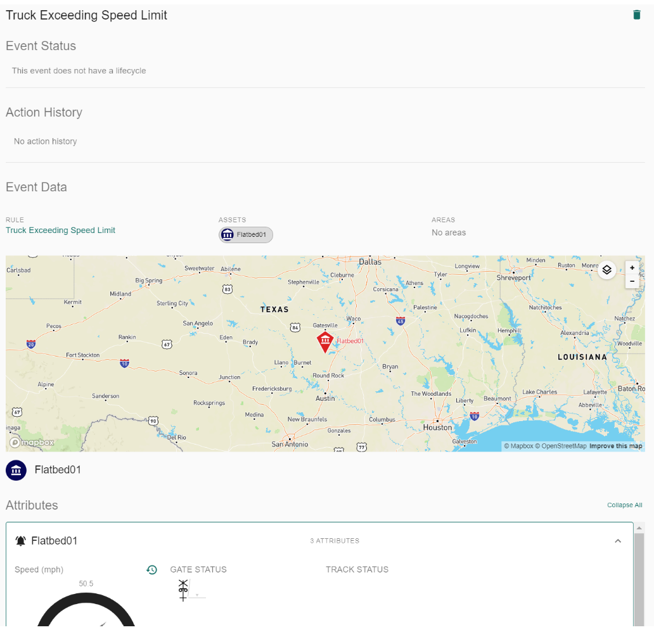Zoom in on the map

(632, 268)
